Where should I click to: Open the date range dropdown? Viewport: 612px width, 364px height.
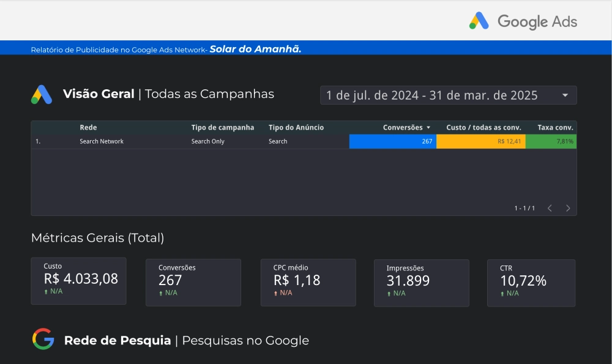[441, 95]
